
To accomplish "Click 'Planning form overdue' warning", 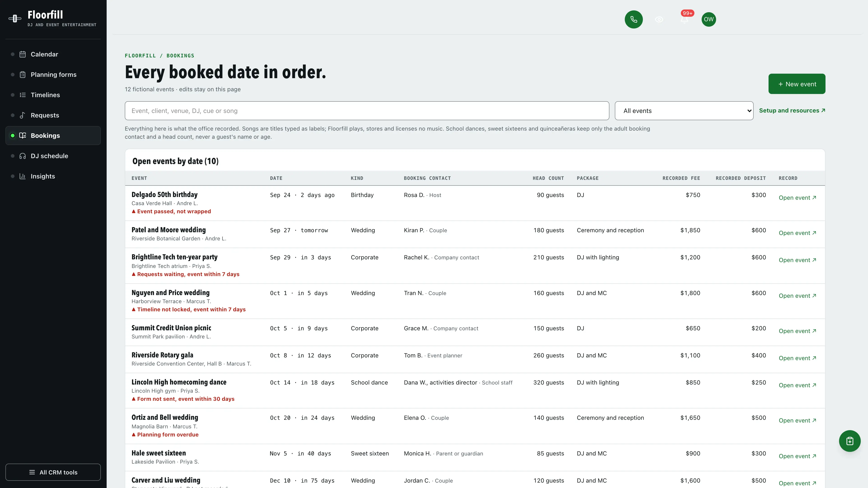I will coord(165,435).
